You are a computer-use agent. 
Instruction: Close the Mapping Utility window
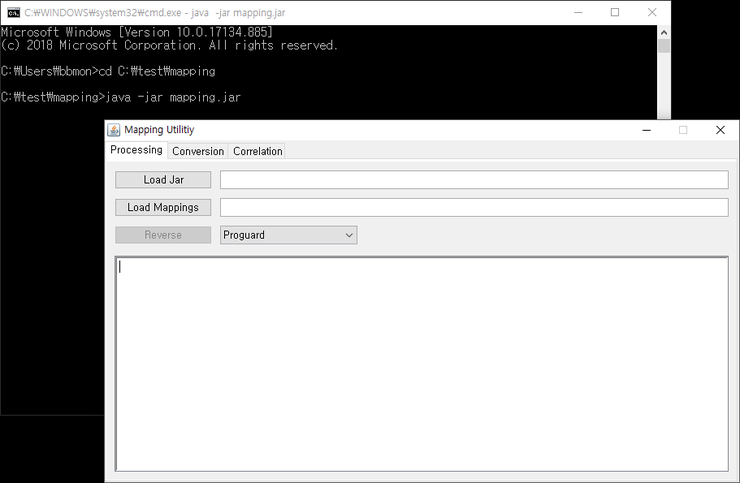point(720,130)
